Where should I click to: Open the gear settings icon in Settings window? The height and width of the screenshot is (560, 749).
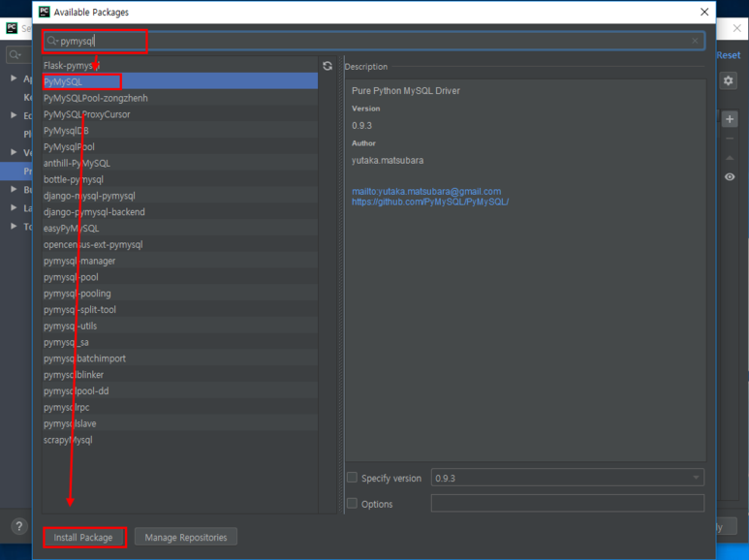pyautogui.click(x=729, y=80)
